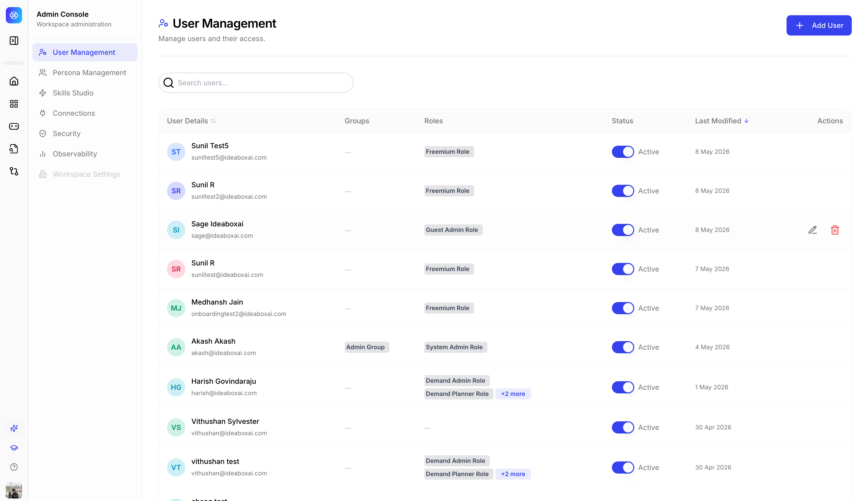
Task: Select User Management in the sidebar
Action: [85, 52]
